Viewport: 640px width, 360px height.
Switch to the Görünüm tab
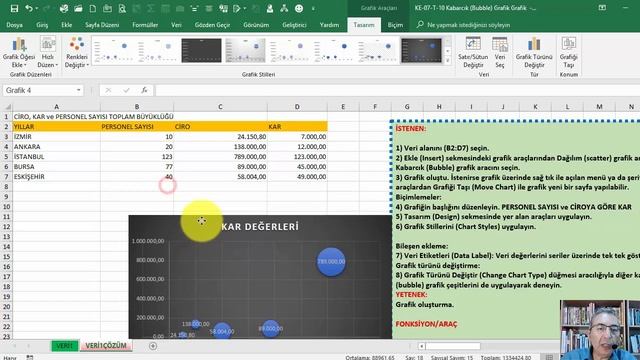coord(256,25)
